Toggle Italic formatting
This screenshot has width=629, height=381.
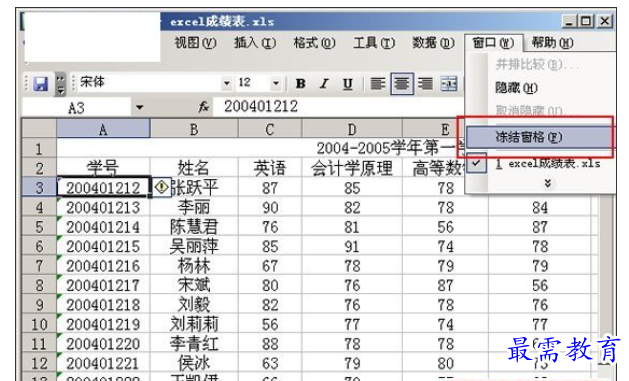pos(324,84)
